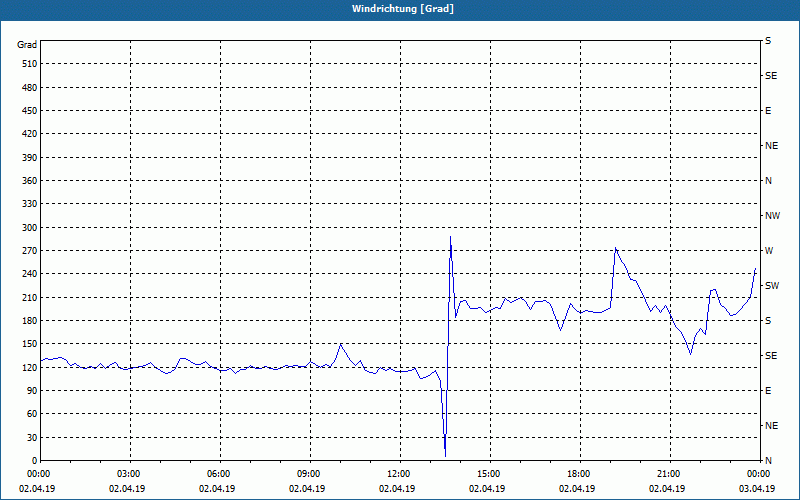Select the 450 y-axis value
Image resolution: width=800 pixels, height=500 pixels.
30,111
